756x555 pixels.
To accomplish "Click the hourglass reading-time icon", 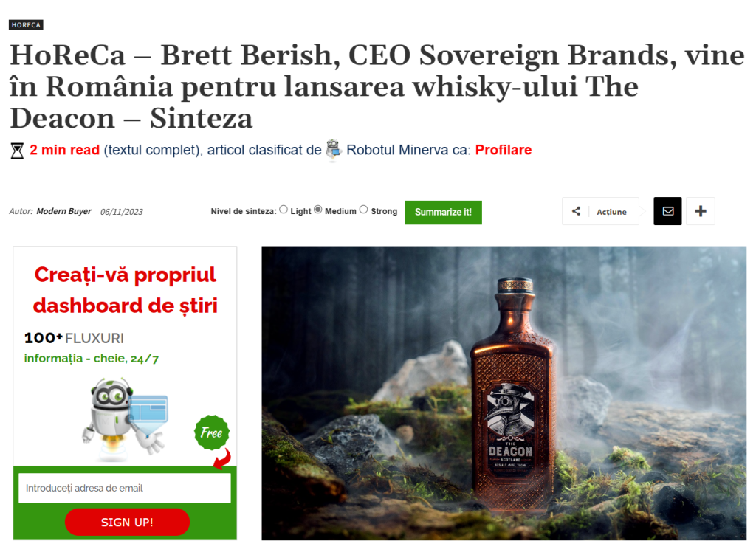I will (18, 151).
